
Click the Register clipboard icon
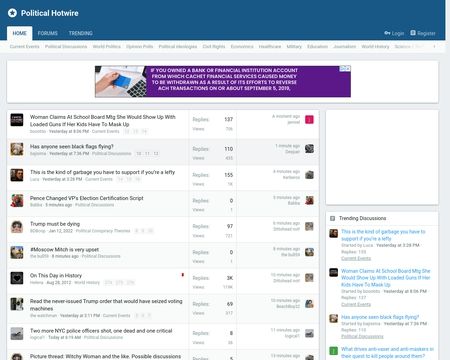click(413, 33)
